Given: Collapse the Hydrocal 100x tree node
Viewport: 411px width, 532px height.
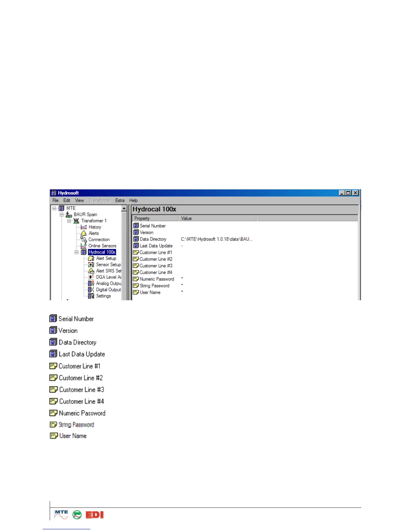Looking at the screenshot, I should (x=76, y=252).
